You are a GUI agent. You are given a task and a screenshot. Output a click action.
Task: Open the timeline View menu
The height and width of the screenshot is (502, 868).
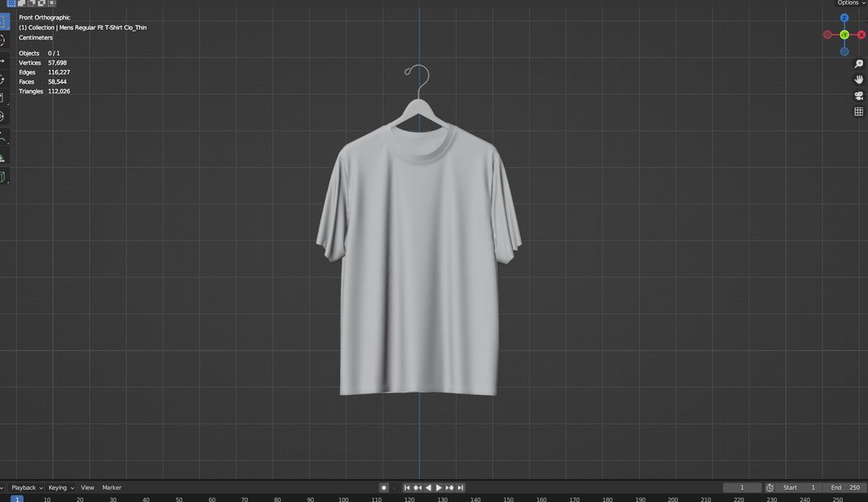(88, 488)
